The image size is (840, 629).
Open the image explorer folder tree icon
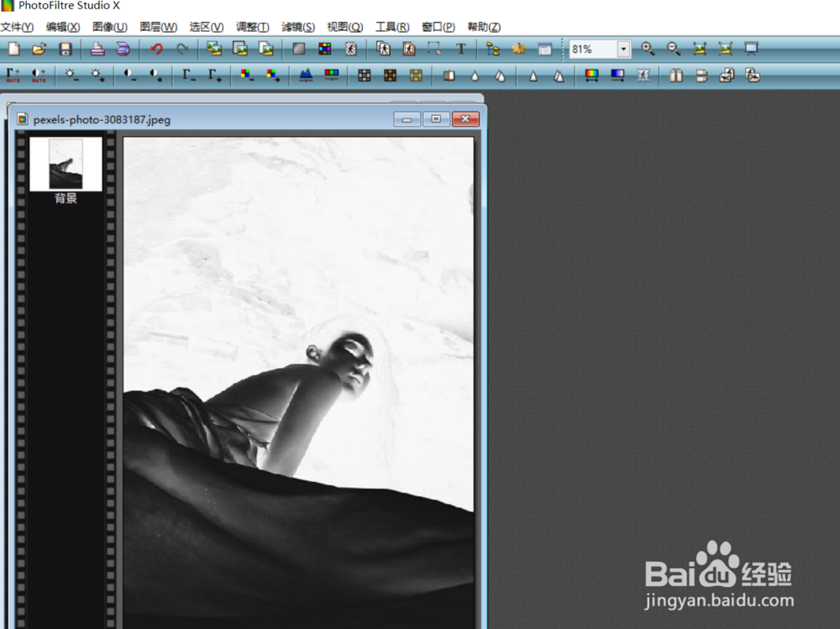coord(493,50)
